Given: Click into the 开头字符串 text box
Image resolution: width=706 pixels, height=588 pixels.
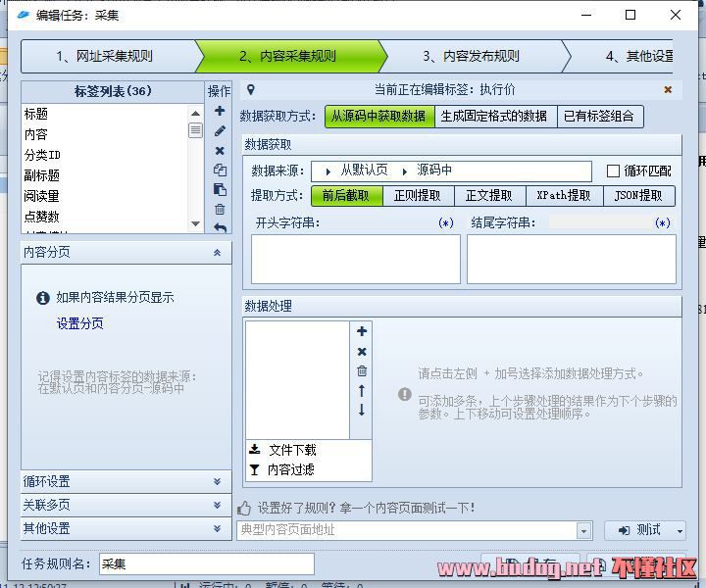Looking at the screenshot, I should click(x=356, y=259).
